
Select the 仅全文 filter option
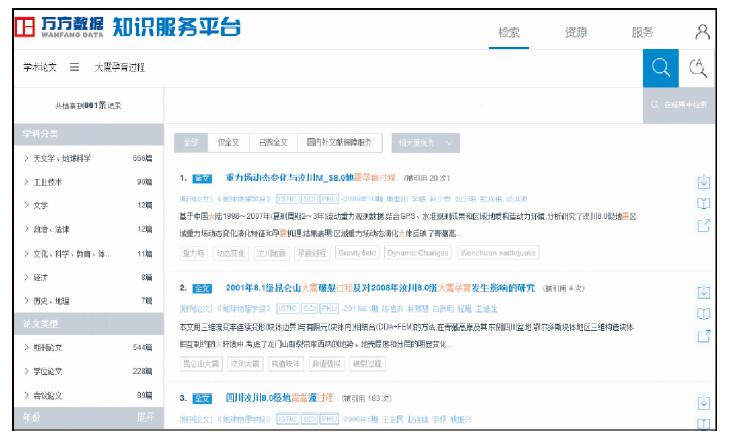click(227, 142)
